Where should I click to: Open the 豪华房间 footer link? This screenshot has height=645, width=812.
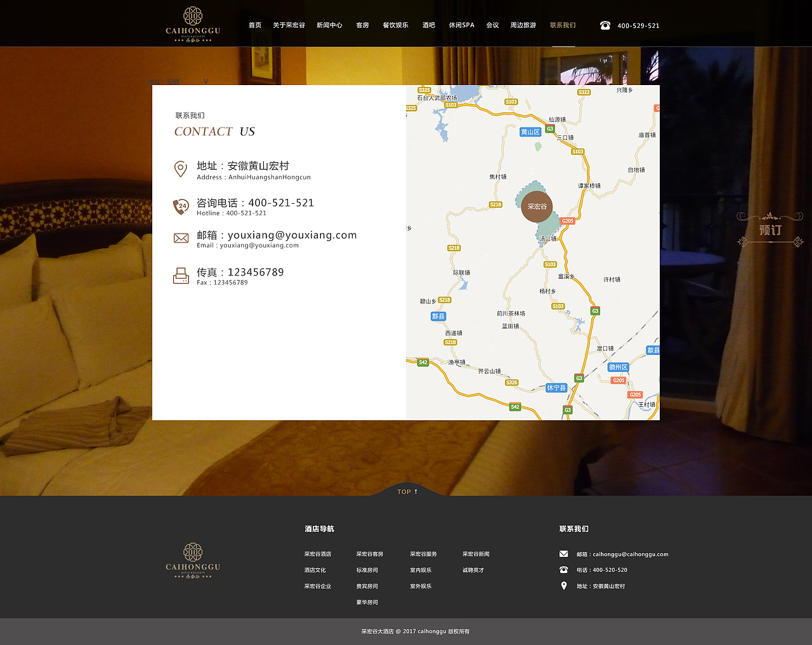pos(367,601)
